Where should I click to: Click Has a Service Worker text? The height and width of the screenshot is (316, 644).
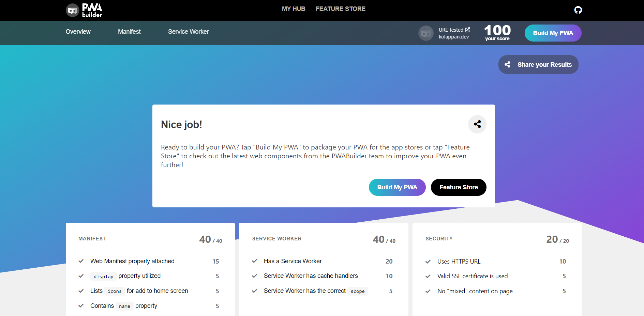click(x=293, y=261)
